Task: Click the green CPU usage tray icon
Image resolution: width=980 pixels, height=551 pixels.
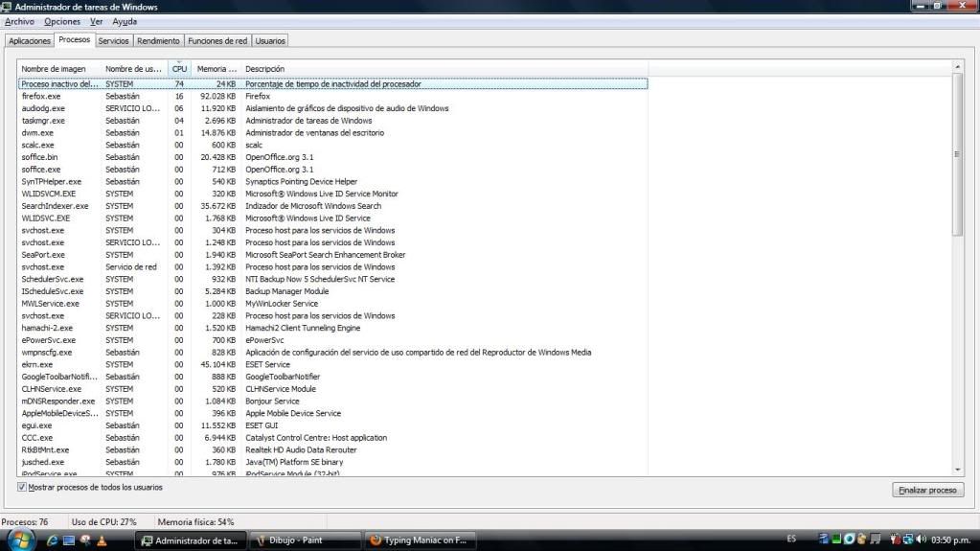Action: [836, 540]
